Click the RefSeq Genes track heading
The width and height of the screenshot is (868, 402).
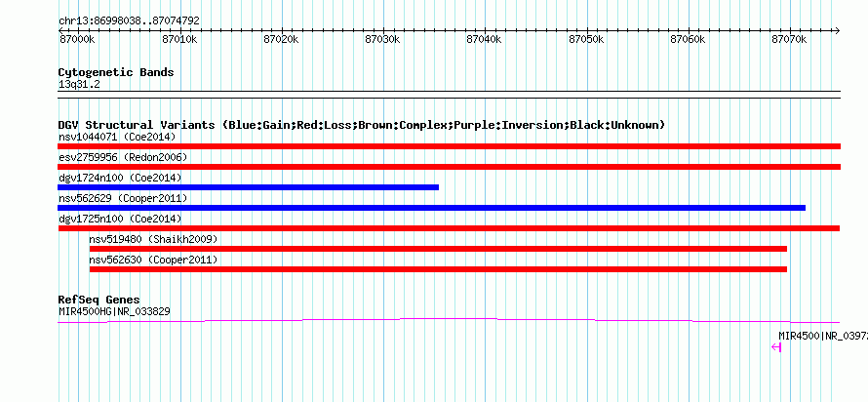pyautogui.click(x=99, y=301)
